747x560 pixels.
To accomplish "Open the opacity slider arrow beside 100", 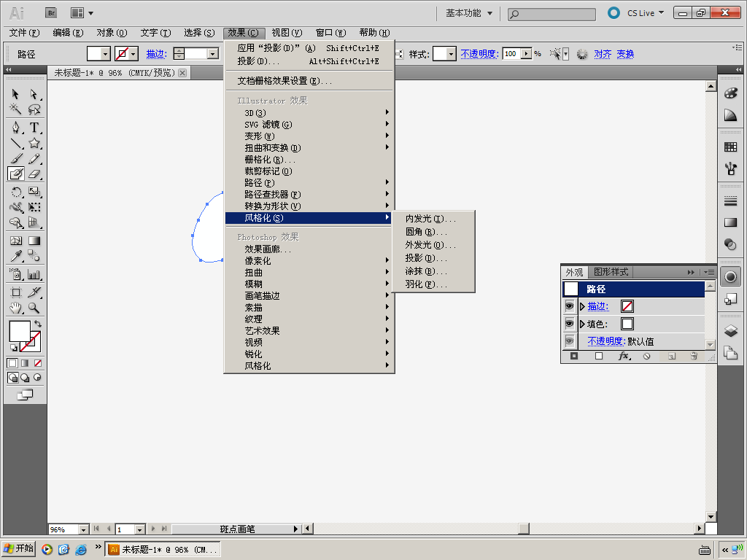I will [x=527, y=53].
